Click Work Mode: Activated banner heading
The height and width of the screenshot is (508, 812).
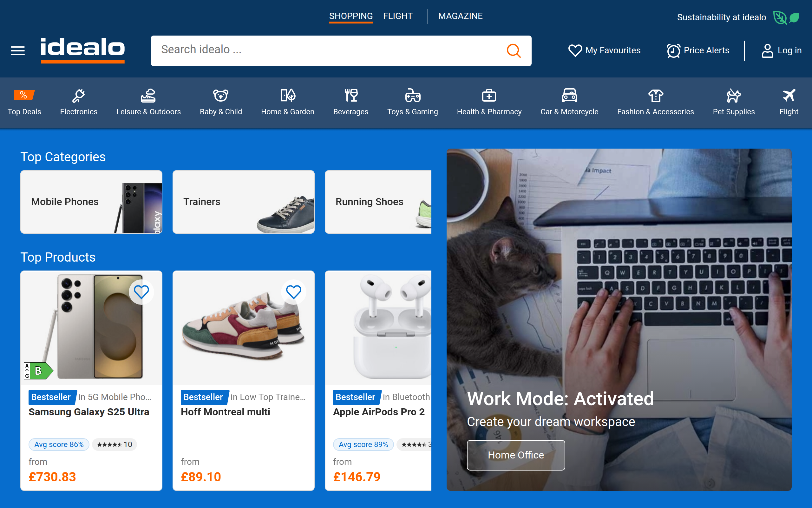pos(560,398)
